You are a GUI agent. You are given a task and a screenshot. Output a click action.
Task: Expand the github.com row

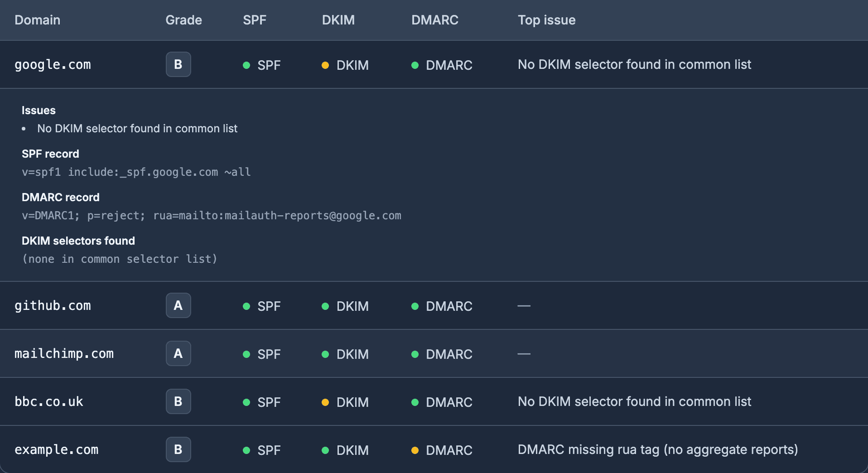434,305
